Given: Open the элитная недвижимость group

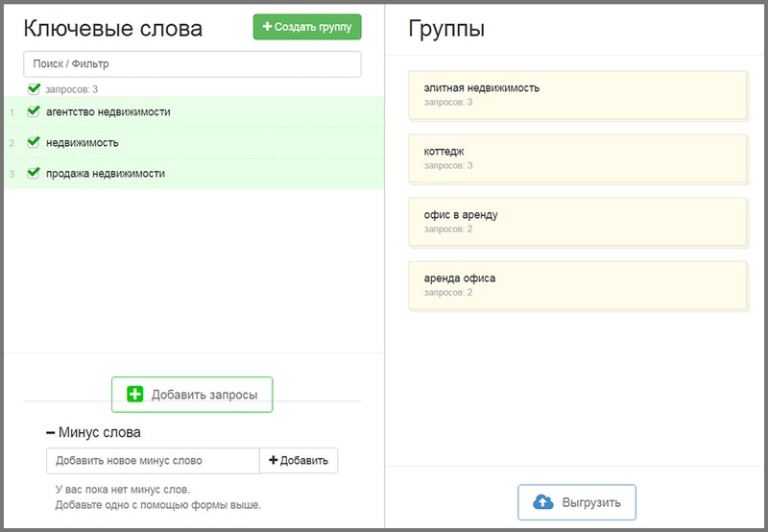Looking at the screenshot, I should tap(577, 94).
